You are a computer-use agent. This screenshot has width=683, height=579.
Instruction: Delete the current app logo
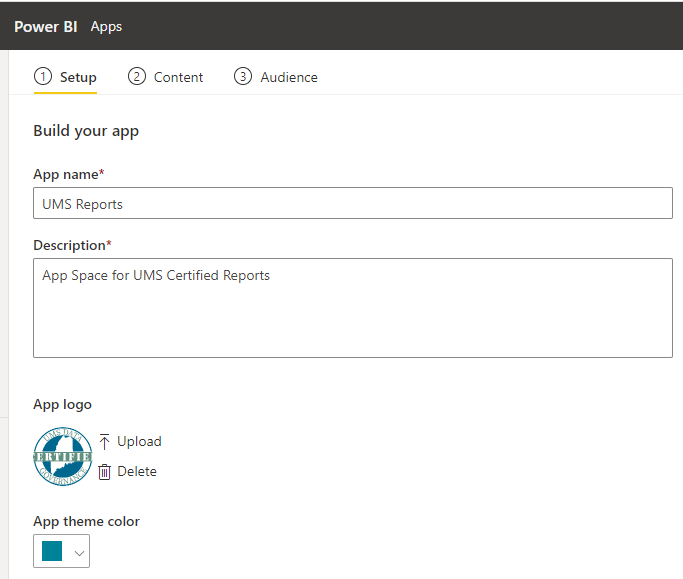coord(127,471)
